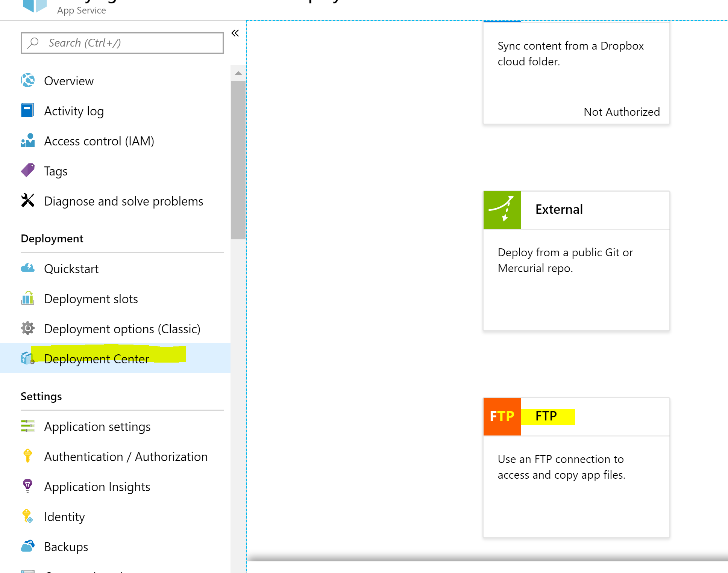
Task: Click the orange FTP tile icon
Action: point(502,416)
